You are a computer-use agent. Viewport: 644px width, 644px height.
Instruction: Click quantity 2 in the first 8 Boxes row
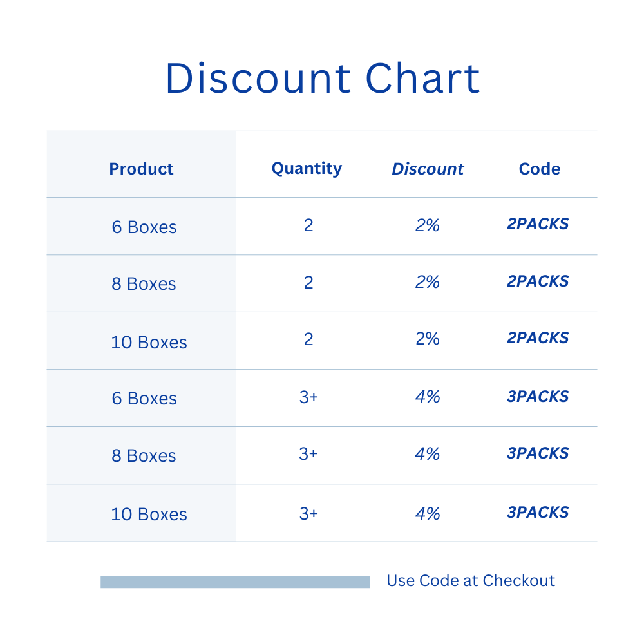(308, 282)
